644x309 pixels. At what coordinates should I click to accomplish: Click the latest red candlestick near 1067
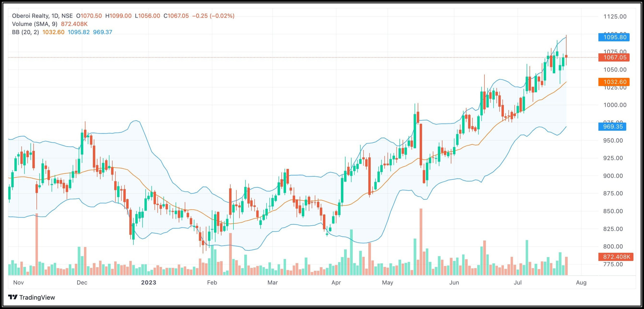coord(566,56)
